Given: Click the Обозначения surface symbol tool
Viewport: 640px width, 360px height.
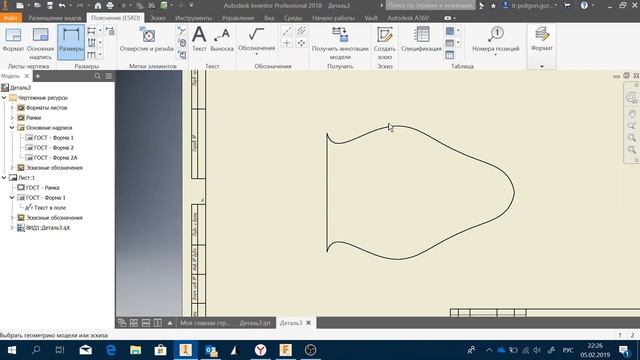Looking at the screenshot, I should 256,40.
